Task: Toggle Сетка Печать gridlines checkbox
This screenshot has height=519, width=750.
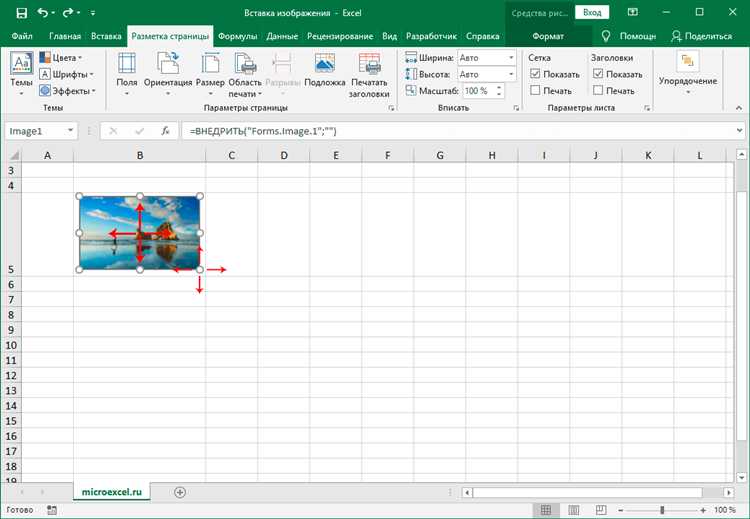Action: coord(535,90)
